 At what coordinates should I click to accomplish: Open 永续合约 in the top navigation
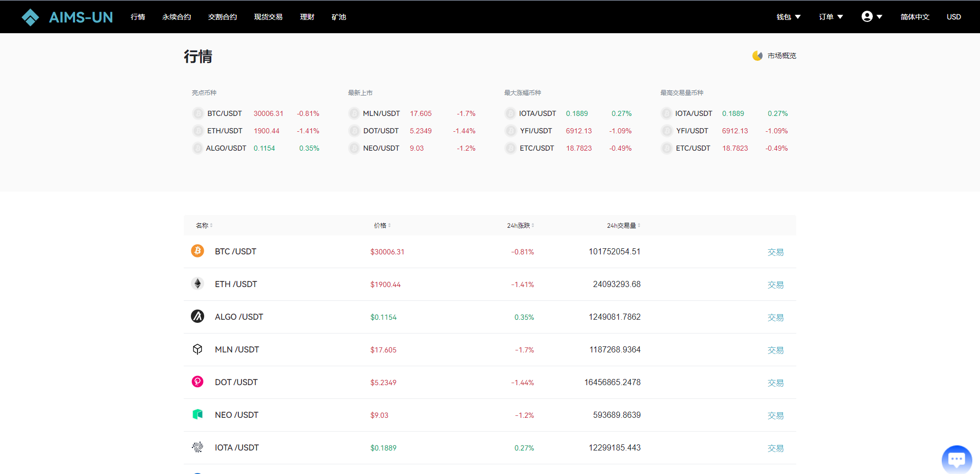click(177, 17)
